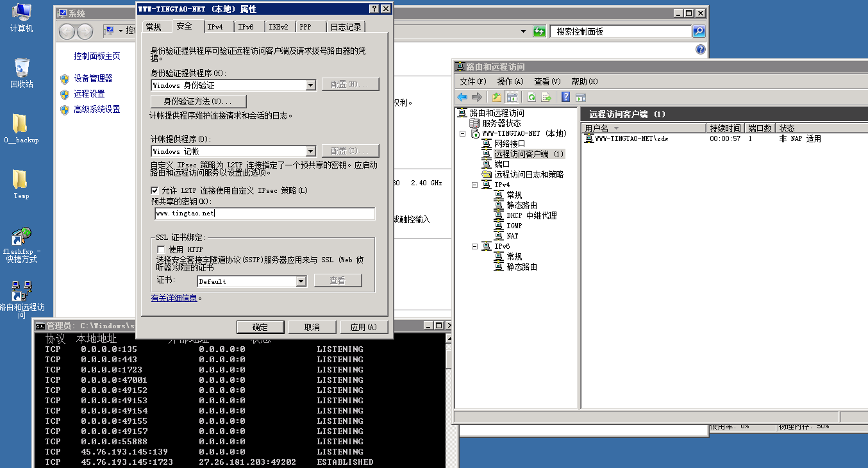Open the 计算机 desktop icon
Viewport: 868px width, 468px height.
(x=21, y=18)
